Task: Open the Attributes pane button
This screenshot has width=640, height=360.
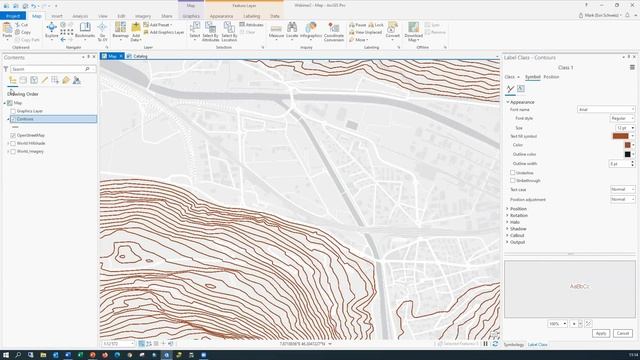Action: click(x=251, y=25)
